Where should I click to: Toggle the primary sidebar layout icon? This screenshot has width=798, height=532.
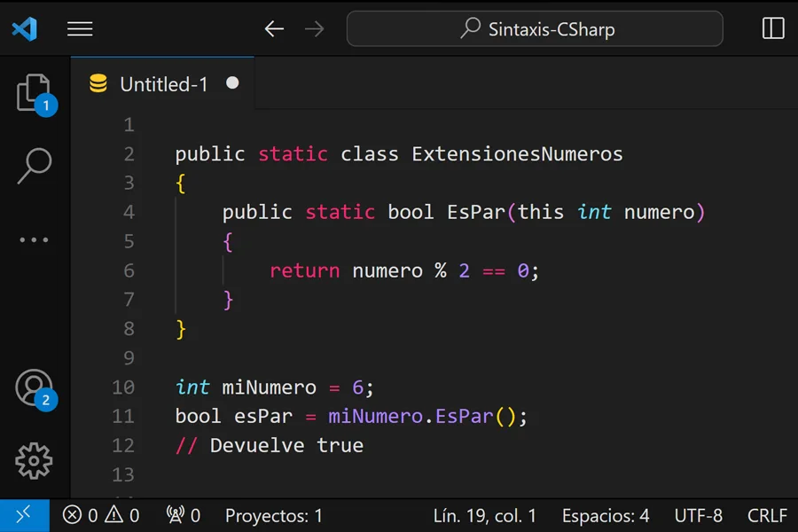click(773, 28)
